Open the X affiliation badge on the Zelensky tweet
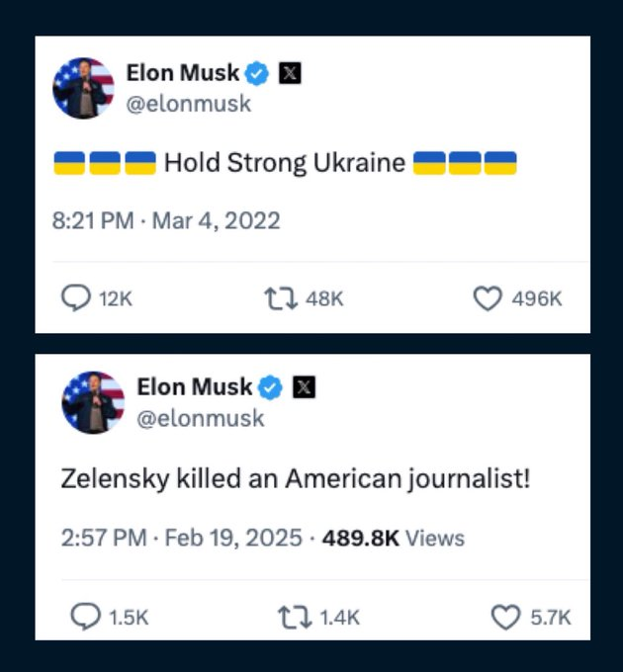Viewport: 623px width, 672px height. (x=306, y=386)
